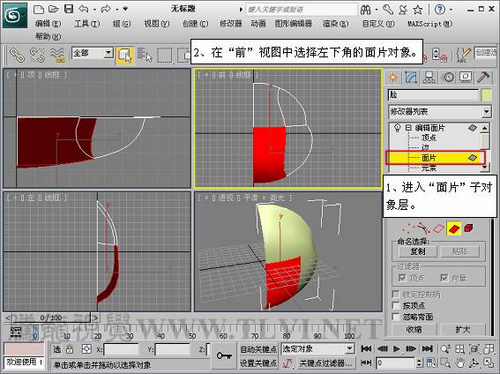
Task: Open the 关键点过滤器 key filters button
Action: [x=325, y=363]
